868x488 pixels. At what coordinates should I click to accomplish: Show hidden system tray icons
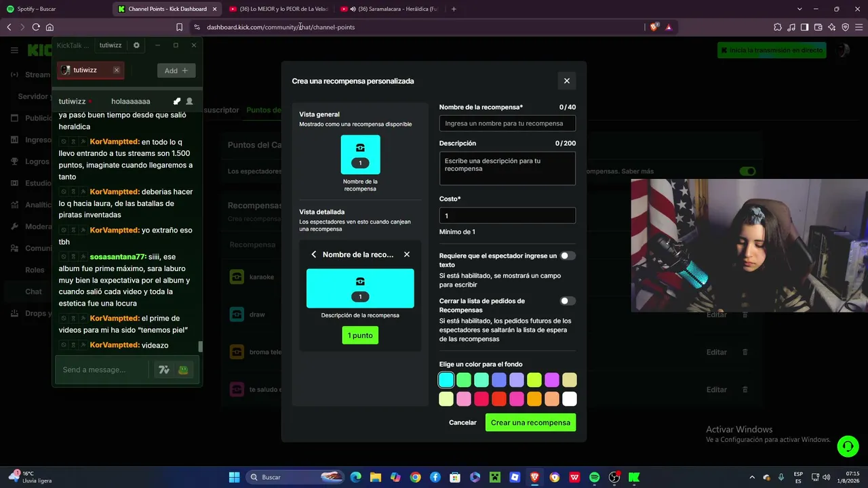pos(751,477)
